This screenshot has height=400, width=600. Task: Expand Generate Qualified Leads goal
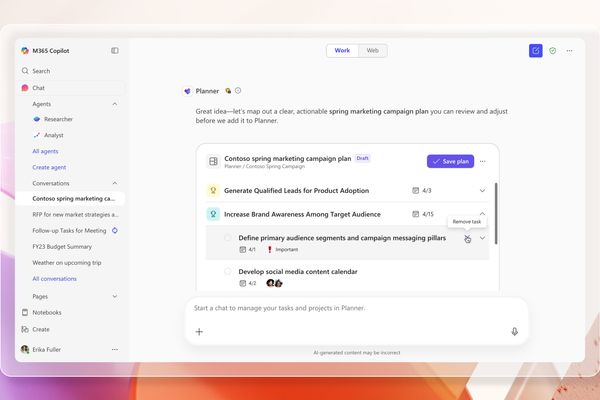[x=483, y=191]
